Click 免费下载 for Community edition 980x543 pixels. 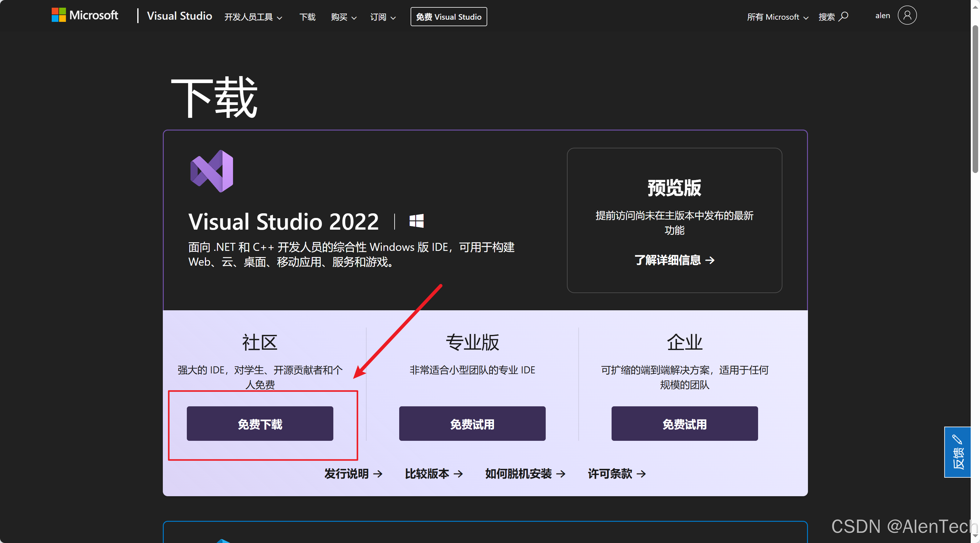(x=260, y=424)
